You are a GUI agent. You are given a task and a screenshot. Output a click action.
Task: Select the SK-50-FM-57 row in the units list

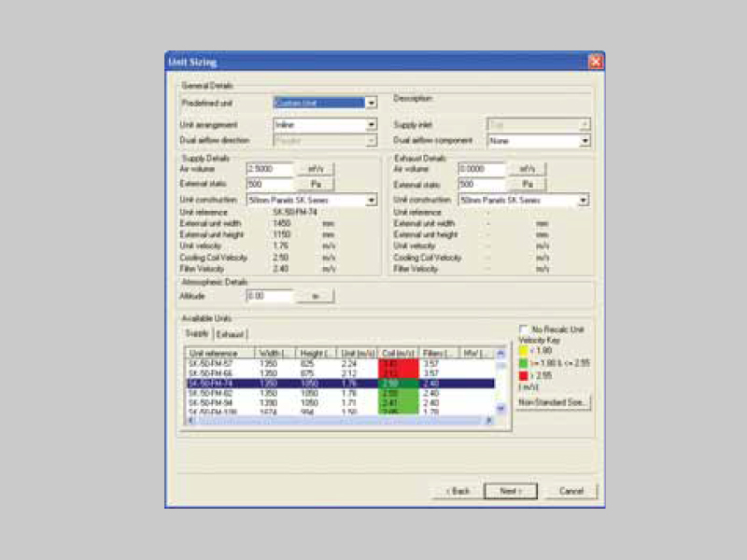pyautogui.click(x=213, y=363)
